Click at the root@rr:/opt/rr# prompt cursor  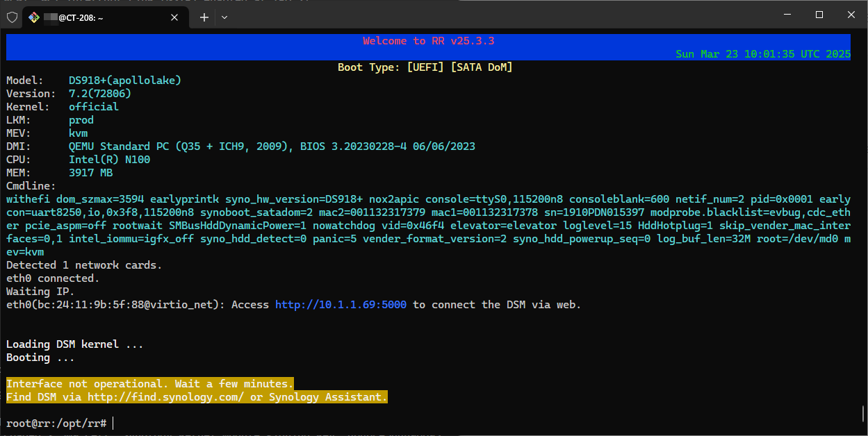113,424
